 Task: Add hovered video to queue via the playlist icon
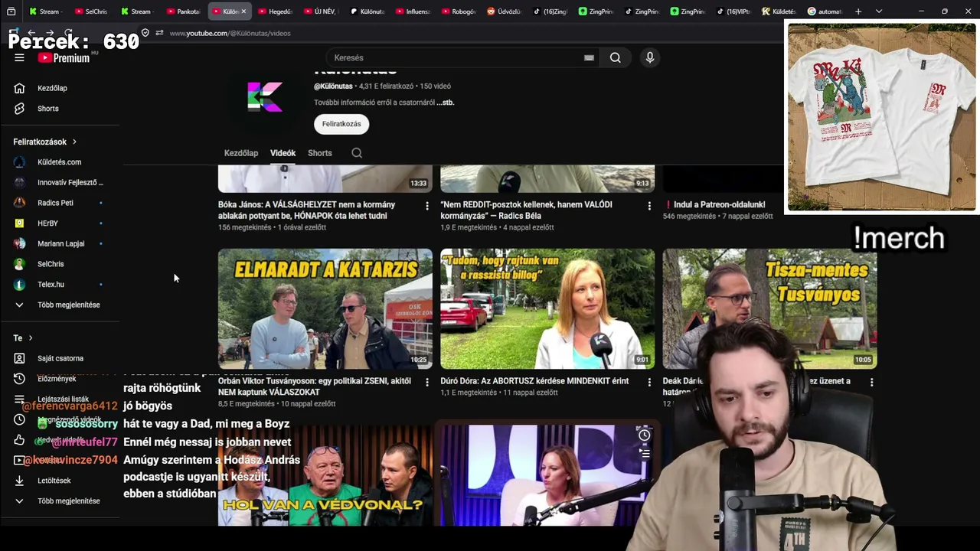click(x=645, y=452)
